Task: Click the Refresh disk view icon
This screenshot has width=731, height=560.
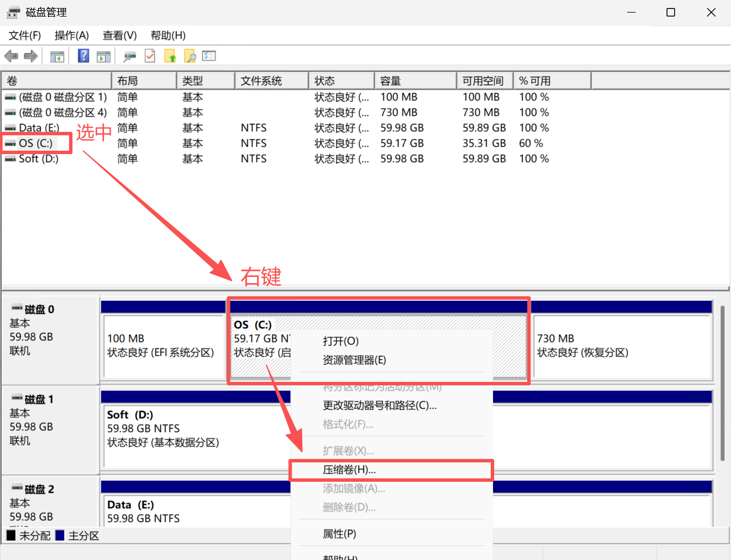Action: [x=150, y=55]
